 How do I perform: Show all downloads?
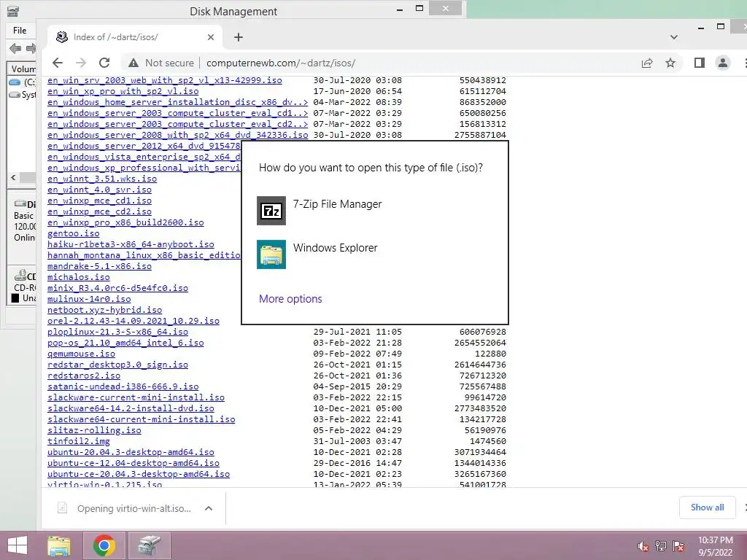tap(708, 507)
